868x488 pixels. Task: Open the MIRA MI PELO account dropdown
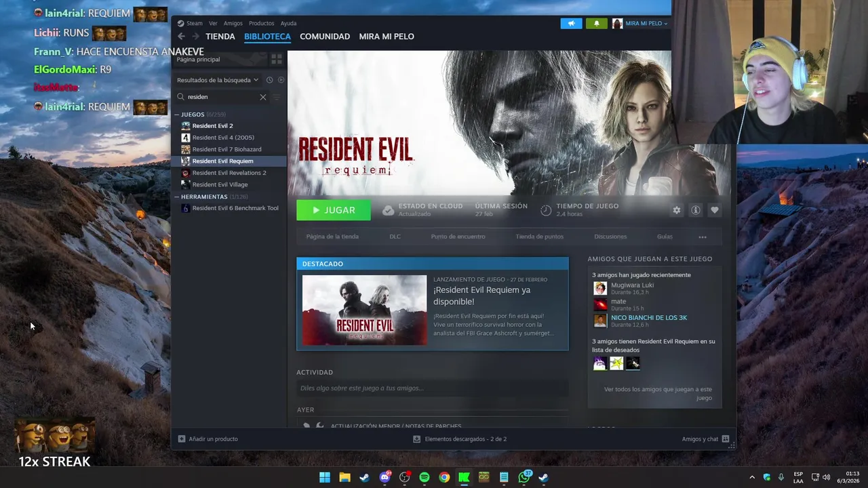tap(640, 23)
